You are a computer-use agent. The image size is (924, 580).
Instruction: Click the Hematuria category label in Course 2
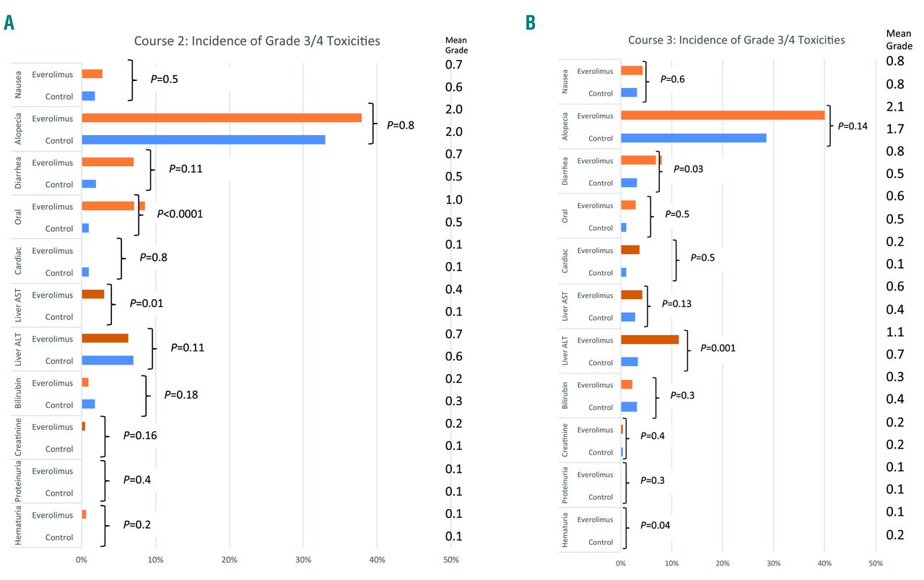17,526
